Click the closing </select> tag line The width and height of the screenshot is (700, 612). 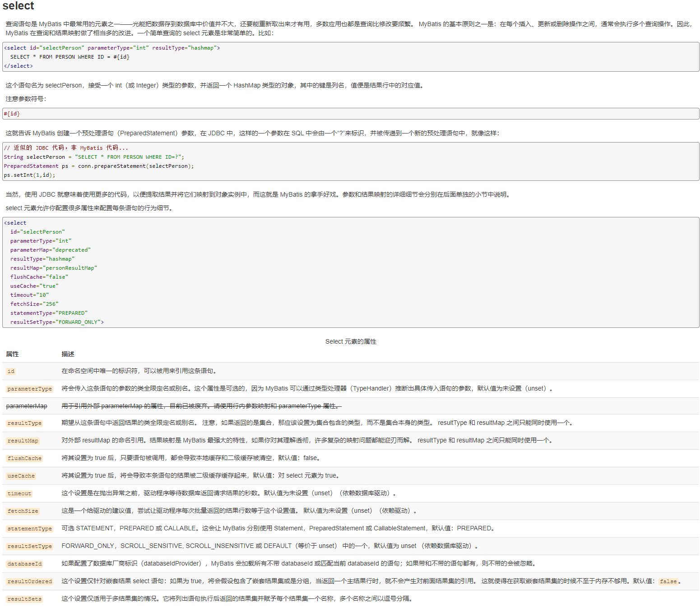point(19,66)
